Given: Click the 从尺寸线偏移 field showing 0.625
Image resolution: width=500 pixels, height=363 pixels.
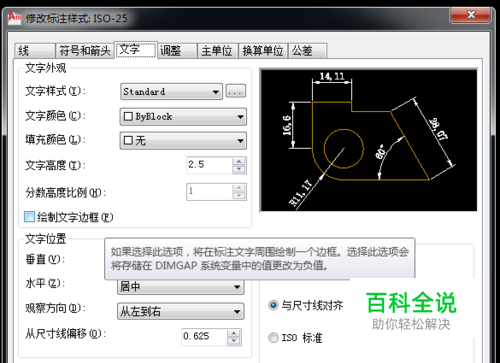Looking at the screenshot, I should coord(204,337).
